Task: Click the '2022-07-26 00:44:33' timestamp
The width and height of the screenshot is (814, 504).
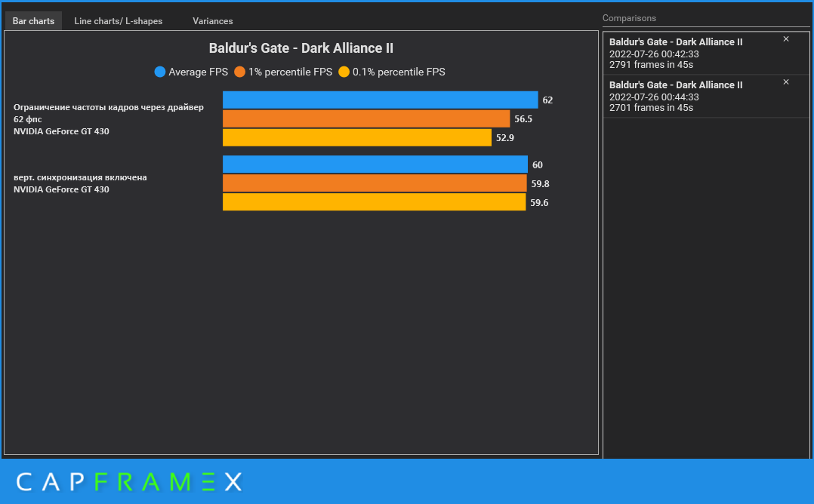Action: (654, 97)
